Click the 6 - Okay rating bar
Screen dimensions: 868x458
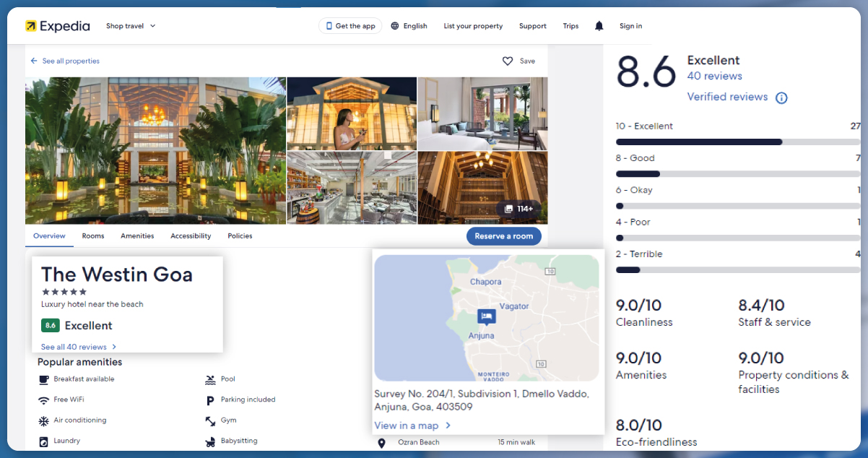pos(738,206)
